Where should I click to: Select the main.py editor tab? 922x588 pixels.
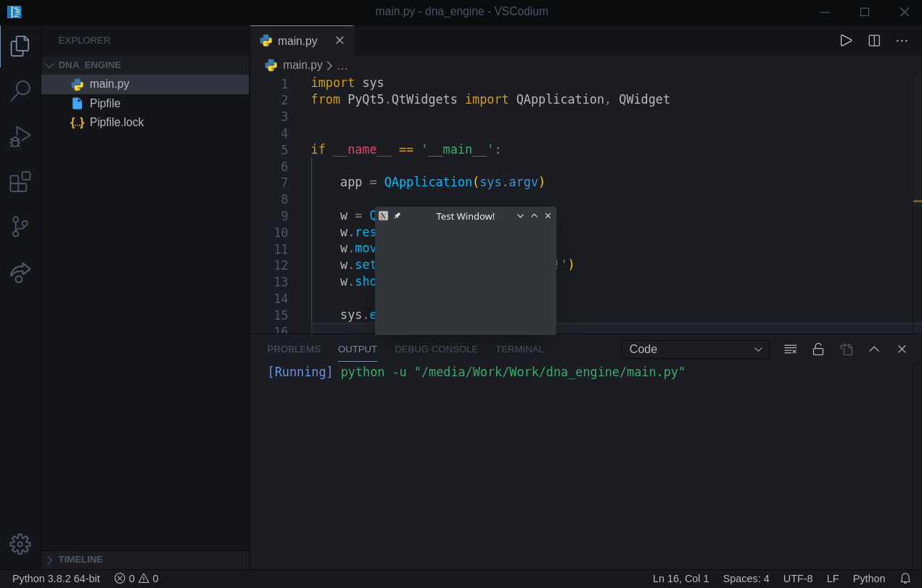(x=302, y=41)
